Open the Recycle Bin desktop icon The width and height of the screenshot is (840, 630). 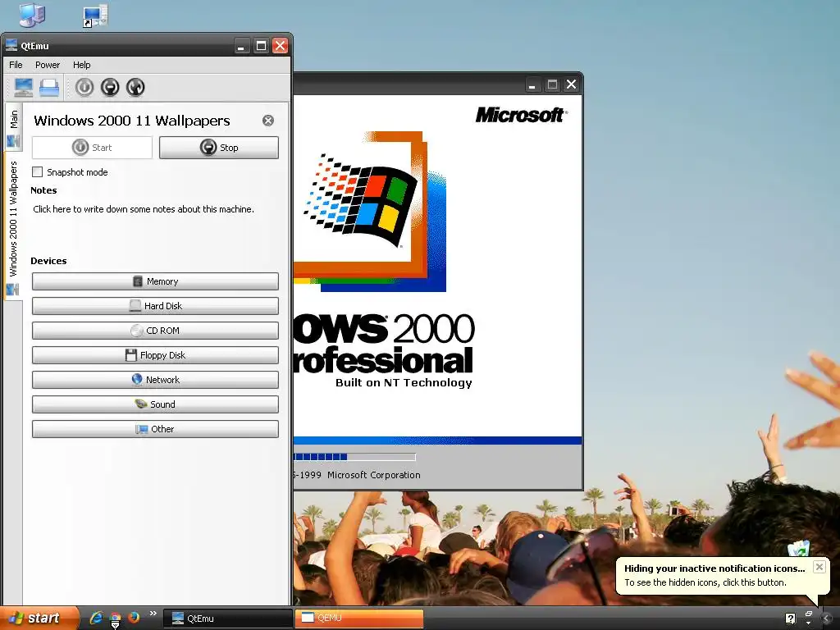pyautogui.click(x=798, y=549)
